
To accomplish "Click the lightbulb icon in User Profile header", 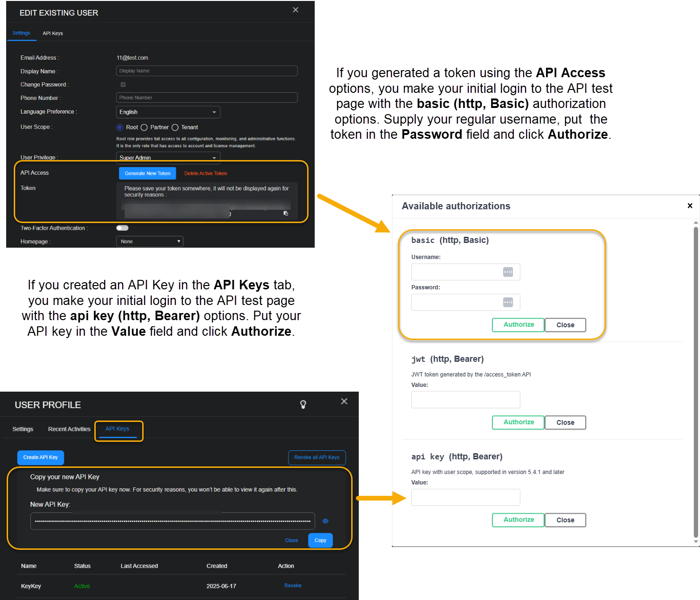I will click(303, 404).
